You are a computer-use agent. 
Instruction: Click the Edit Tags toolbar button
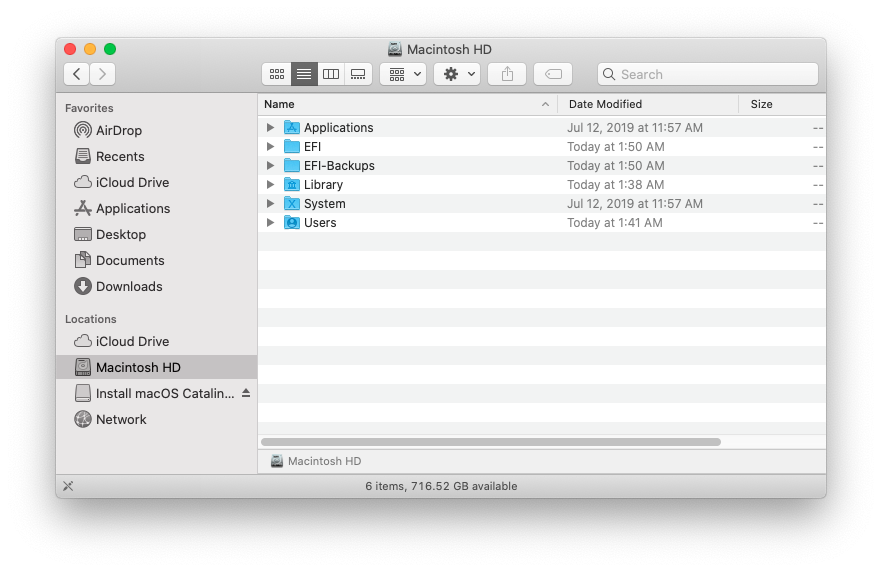553,74
